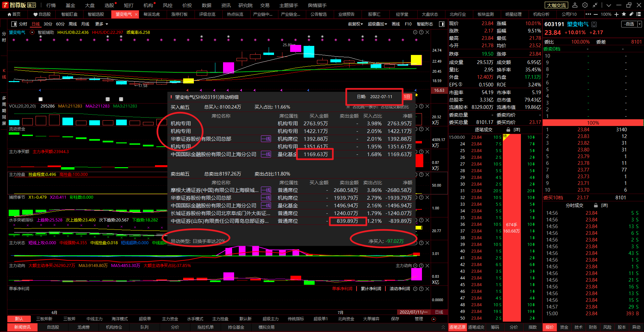Select the 报价 tab at bottom right
Viewport: 644px width, 332px height.
pyautogui.click(x=549, y=327)
